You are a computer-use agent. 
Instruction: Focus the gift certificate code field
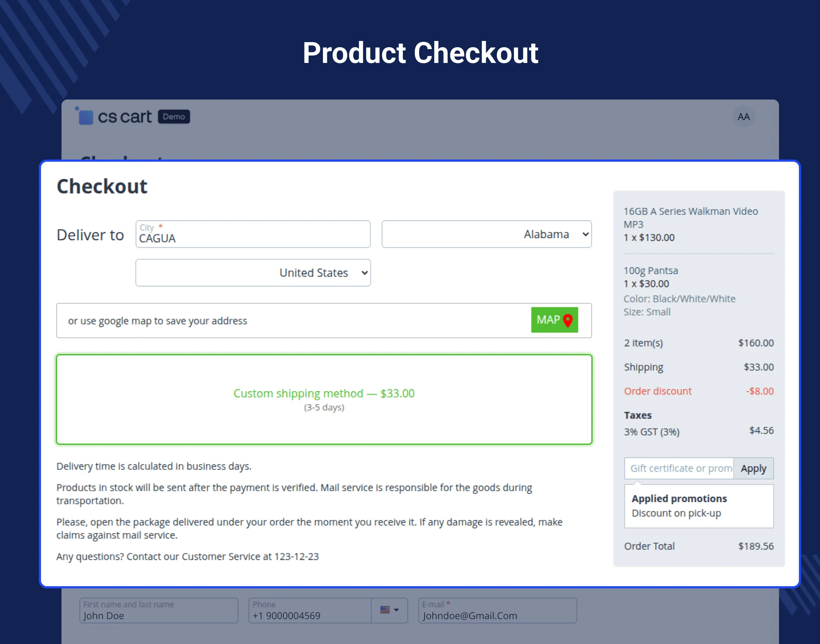coord(679,468)
